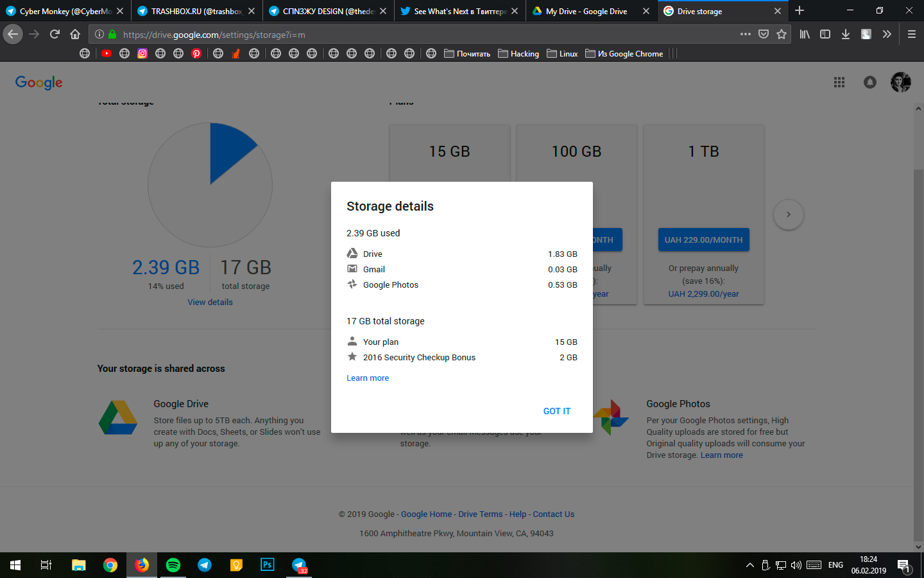Click GOT IT to dismiss dialog
Screen dimensions: 924x578
tap(557, 411)
